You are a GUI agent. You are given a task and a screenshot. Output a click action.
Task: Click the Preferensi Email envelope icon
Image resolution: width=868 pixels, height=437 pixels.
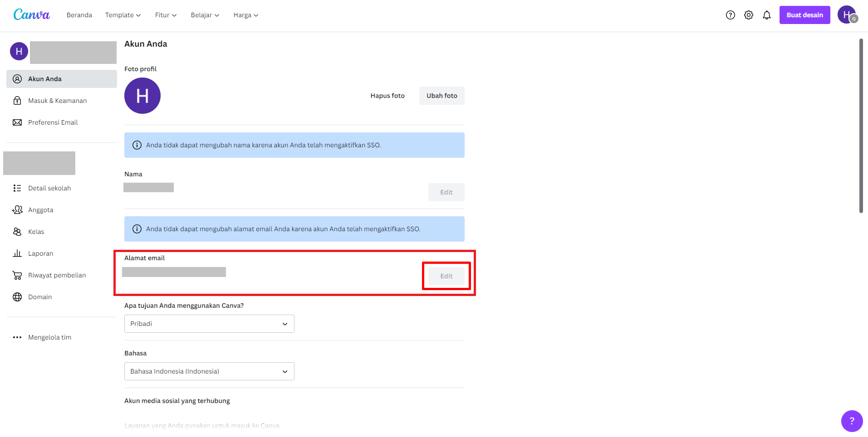pos(17,122)
